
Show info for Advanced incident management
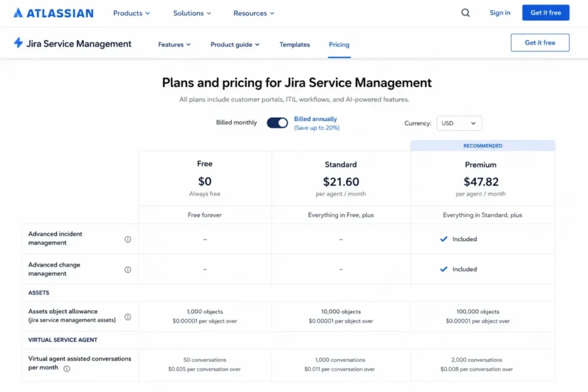click(128, 239)
